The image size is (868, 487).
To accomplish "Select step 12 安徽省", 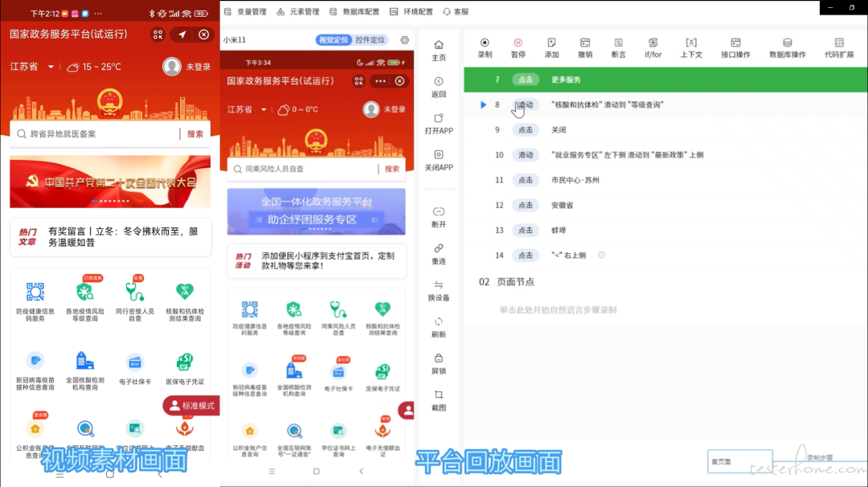I will 665,205.
